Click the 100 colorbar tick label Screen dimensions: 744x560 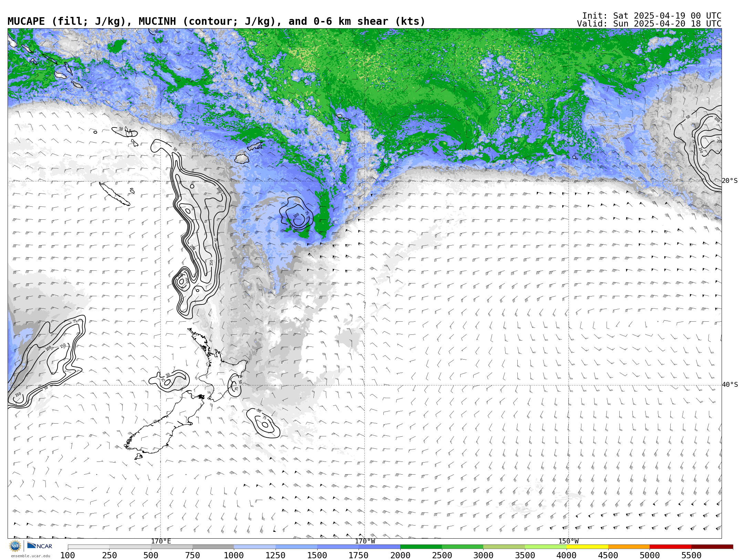click(68, 556)
